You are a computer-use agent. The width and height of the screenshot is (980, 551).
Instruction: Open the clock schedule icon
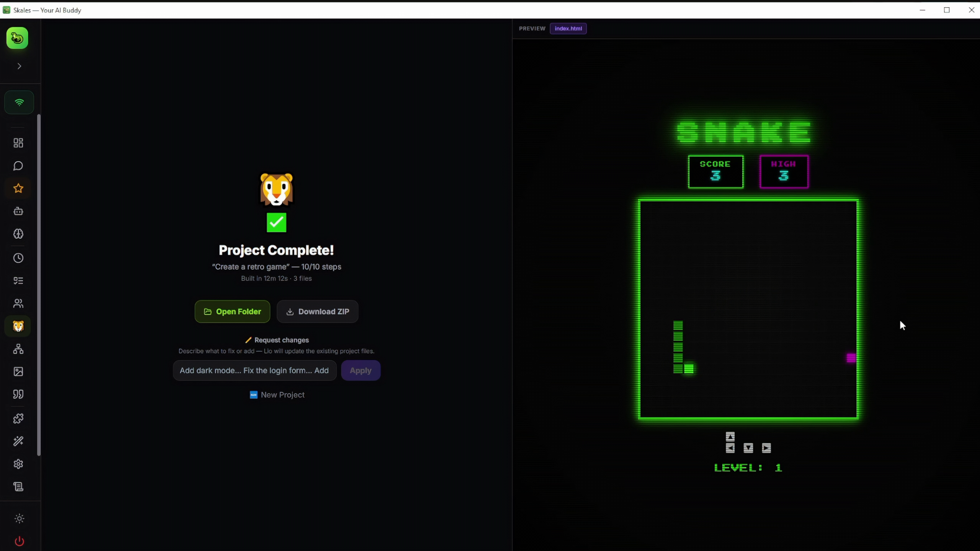(x=18, y=258)
